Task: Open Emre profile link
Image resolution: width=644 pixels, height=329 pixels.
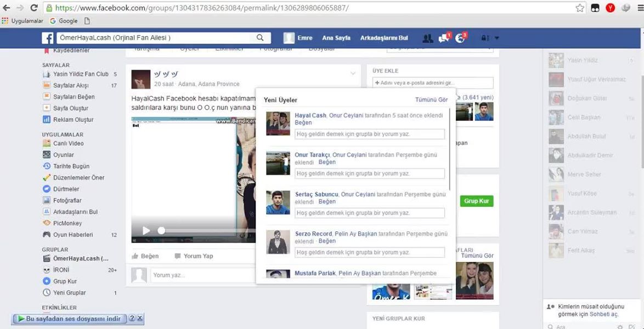Action: [298, 38]
